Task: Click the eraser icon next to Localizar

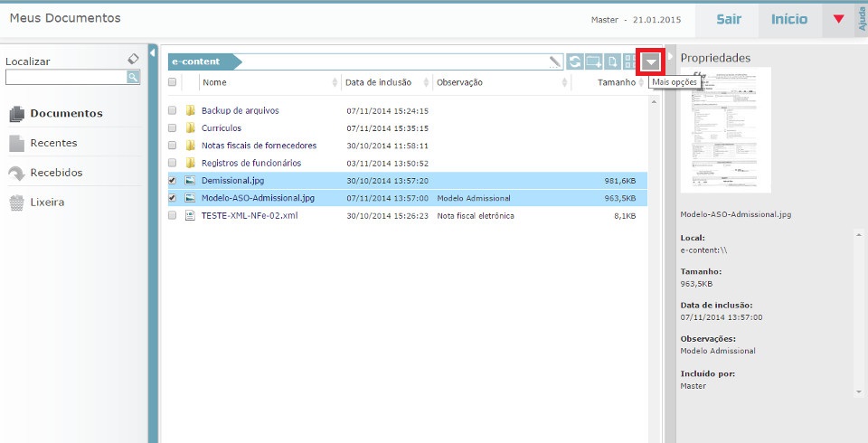Action: (x=133, y=59)
